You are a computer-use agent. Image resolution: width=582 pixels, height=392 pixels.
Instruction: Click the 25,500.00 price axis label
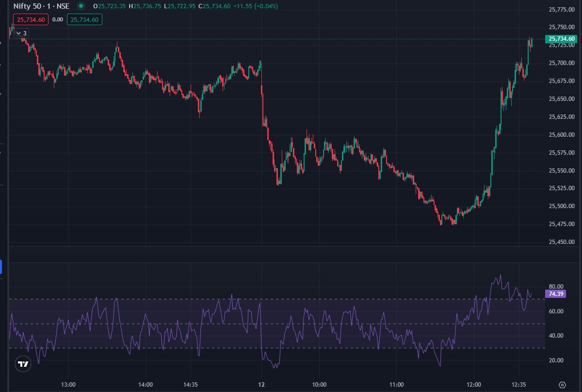pyautogui.click(x=562, y=206)
